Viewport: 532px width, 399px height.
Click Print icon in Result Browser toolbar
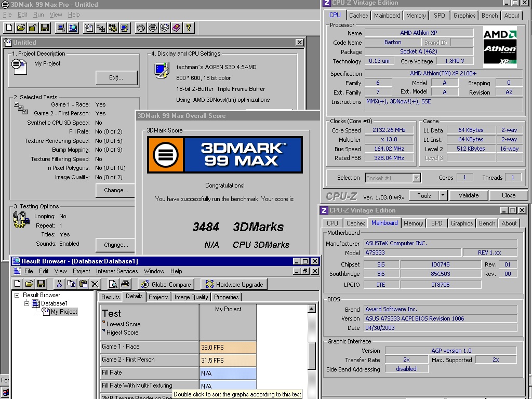point(125,284)
